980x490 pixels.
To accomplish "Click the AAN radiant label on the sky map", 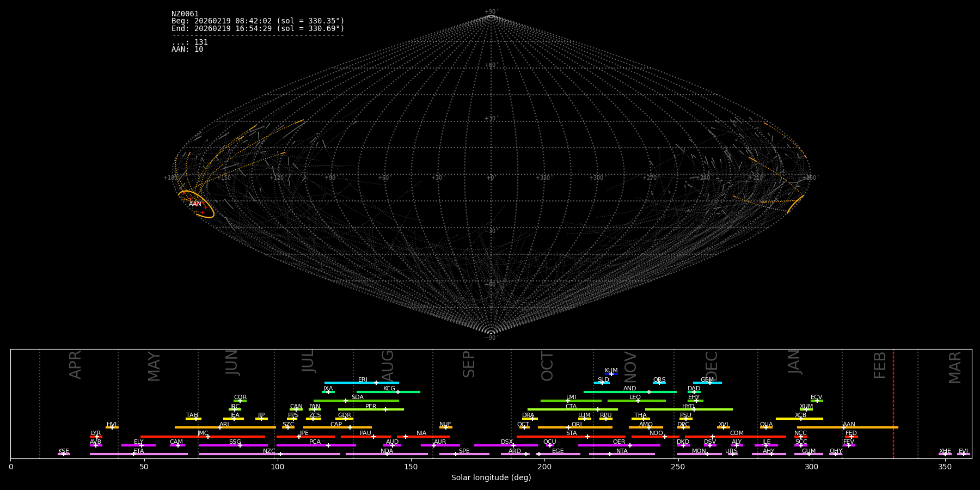I will 195,204.
